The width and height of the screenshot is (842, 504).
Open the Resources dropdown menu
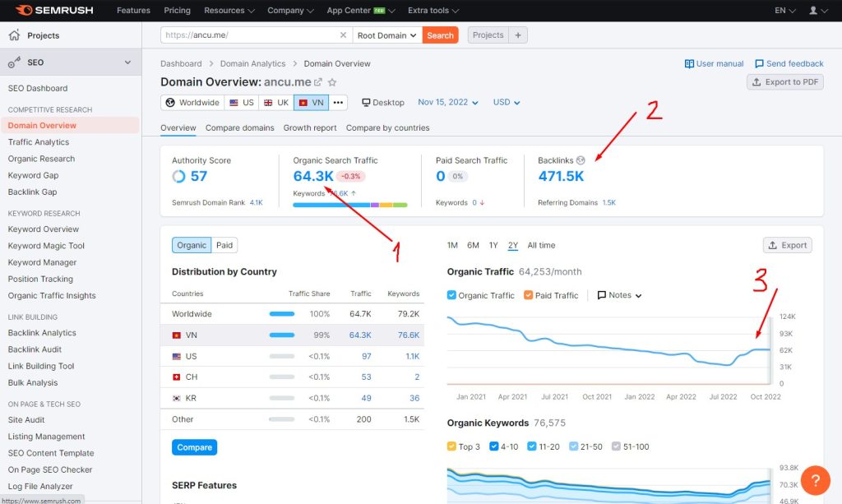[229, 10]
